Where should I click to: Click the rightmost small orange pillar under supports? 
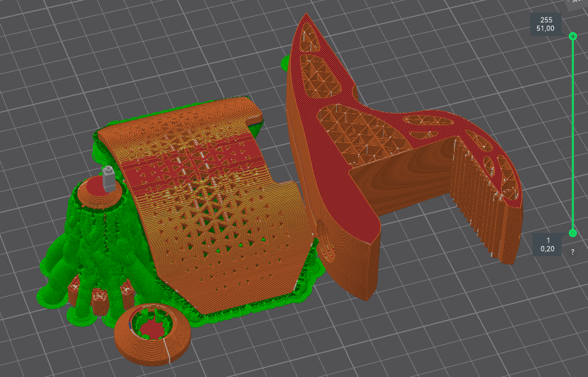[x=126, y=291]
